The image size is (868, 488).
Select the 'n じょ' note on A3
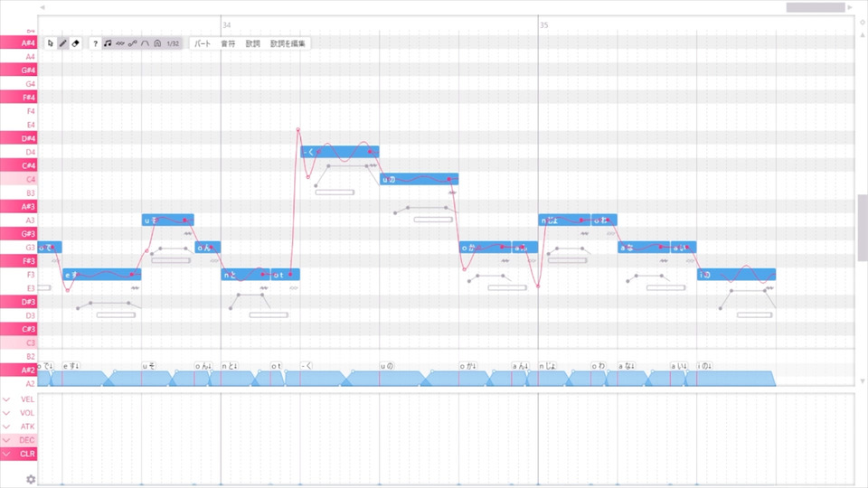pyautogui.click(x=564, y=220)
